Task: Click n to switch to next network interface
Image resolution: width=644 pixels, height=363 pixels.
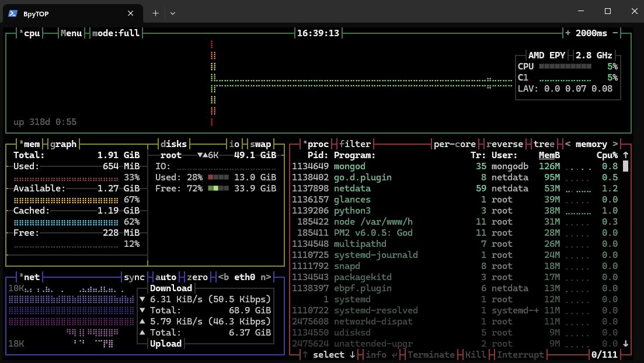Action: 264,277
